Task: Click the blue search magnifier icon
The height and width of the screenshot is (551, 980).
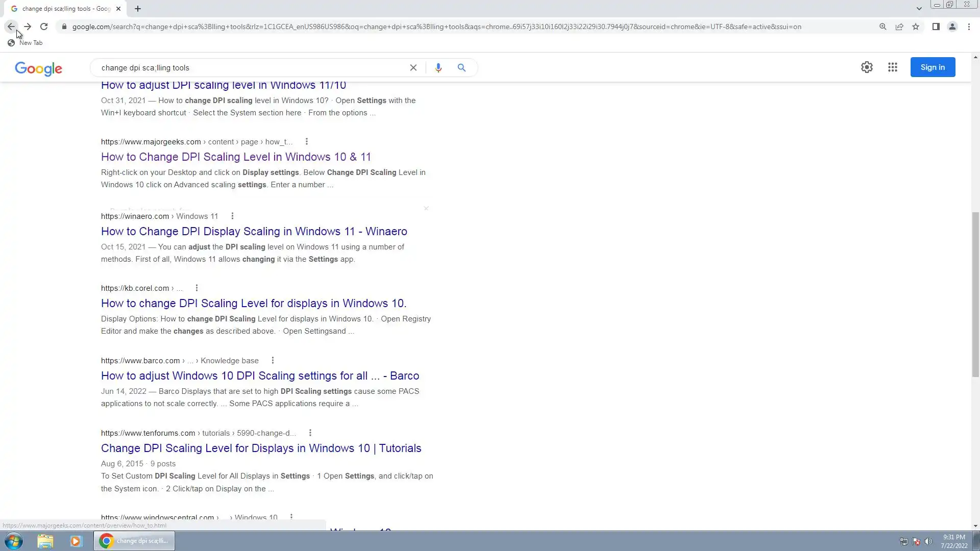Action: (461, 67)
